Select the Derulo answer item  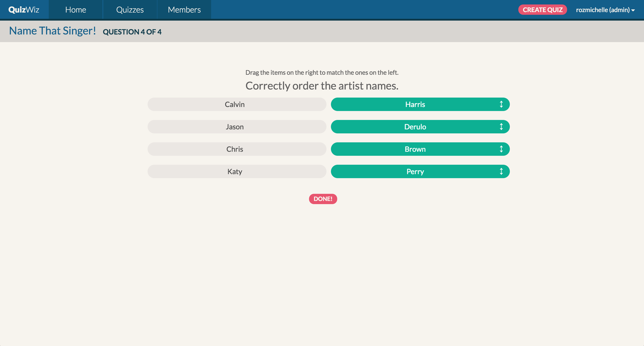420,127
